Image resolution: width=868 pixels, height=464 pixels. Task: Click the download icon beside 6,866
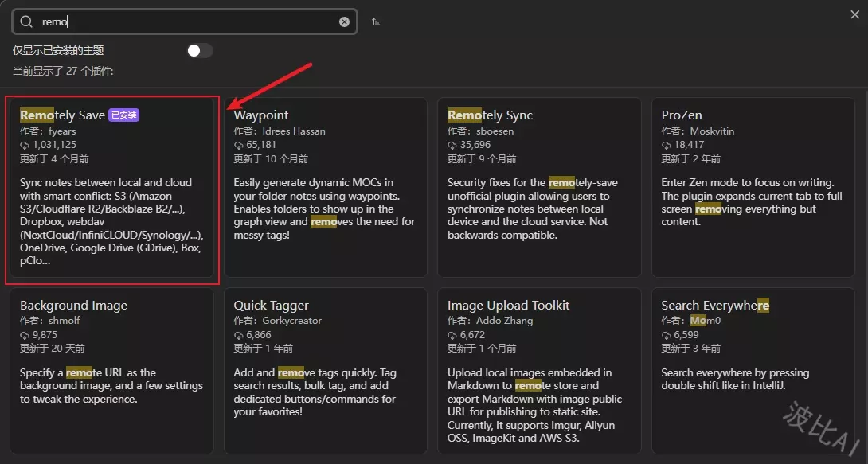(x=238, y=335)
